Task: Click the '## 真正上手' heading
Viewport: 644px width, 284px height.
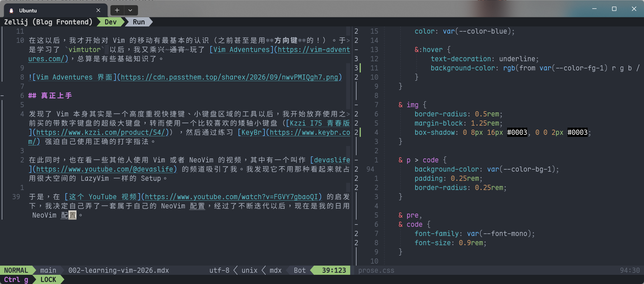Action: tap(50, 95)
